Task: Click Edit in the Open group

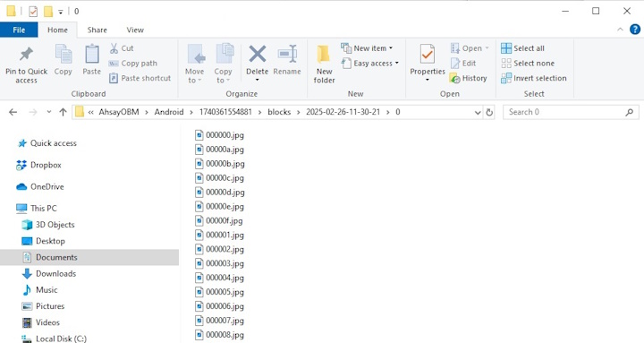Action: 463,64
